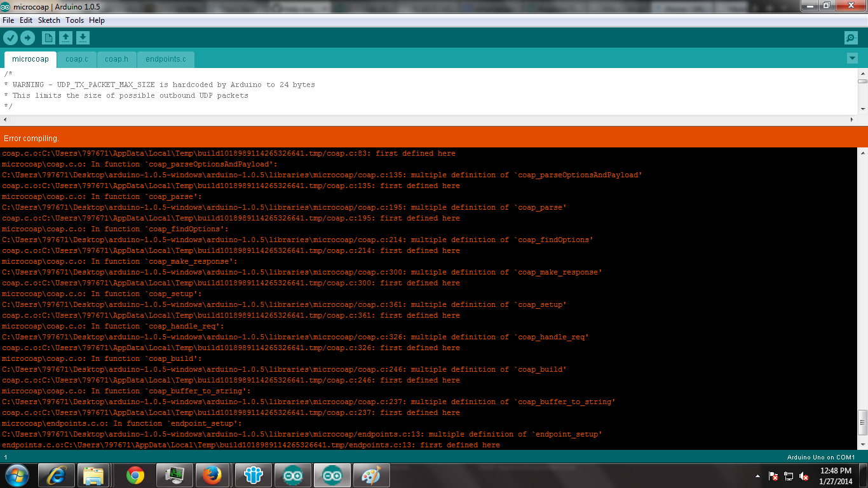The image size is (868, 488).
Task: Switch to the coap.c tab
Action: tap(77, 59)
